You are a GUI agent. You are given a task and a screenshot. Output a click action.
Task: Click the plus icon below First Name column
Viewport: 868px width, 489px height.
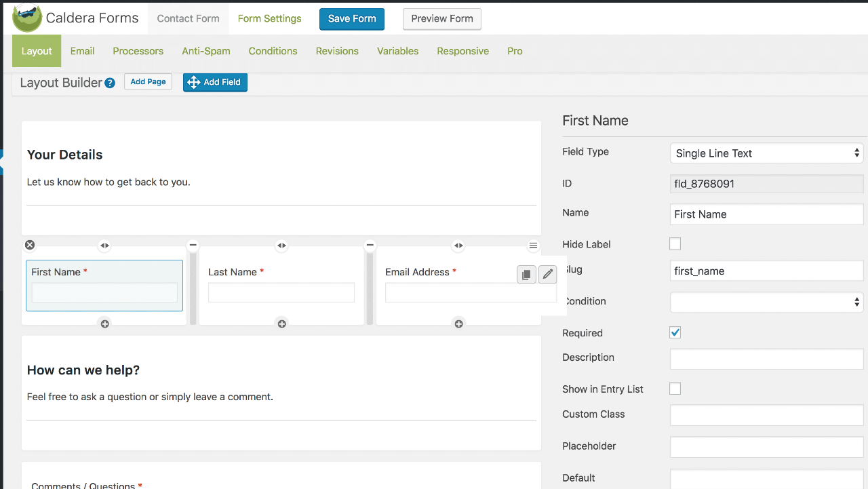(104, 324)
